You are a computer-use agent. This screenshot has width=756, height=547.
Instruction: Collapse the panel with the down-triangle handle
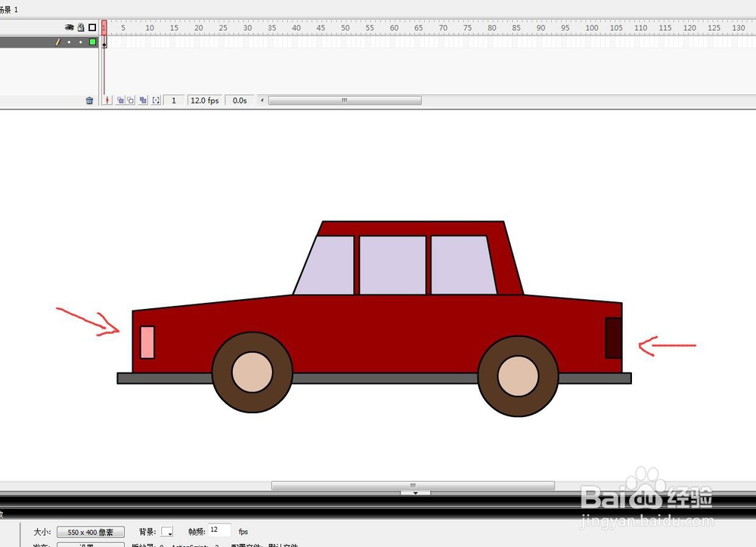click(415, 493)
